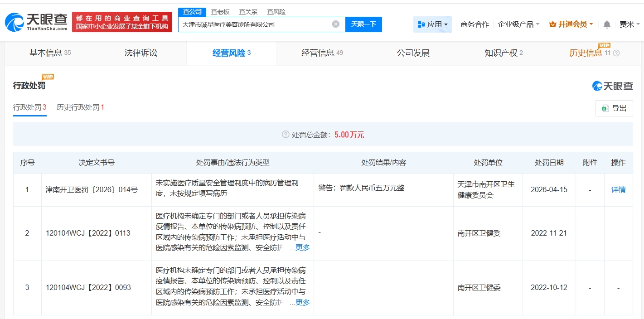
Task: Click the 天眼查 watermark logo at right
Action: click(x=612, y=86)
